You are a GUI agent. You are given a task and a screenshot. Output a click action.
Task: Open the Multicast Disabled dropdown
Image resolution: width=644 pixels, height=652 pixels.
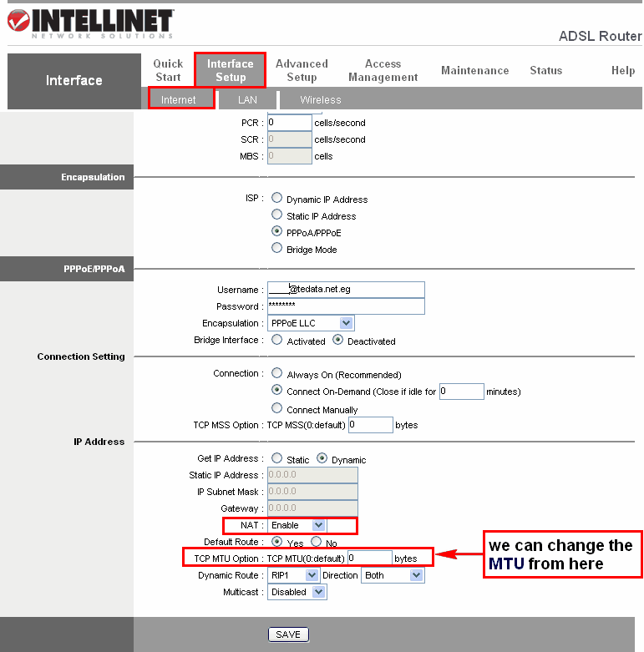click(297, 592)
